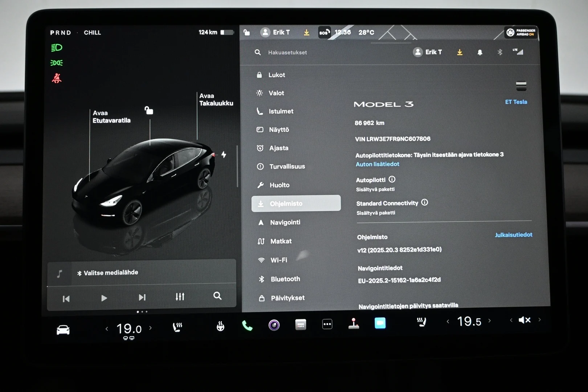Decrease passenger temperature from 19.5
Image resolution: width=588 pixels, height=392 pixels.
click(448, 321)
